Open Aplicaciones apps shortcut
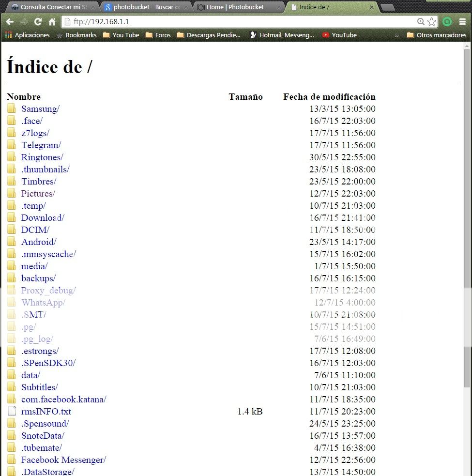The width and height of the screenshot is (472, 476). [x=28, y=35]
